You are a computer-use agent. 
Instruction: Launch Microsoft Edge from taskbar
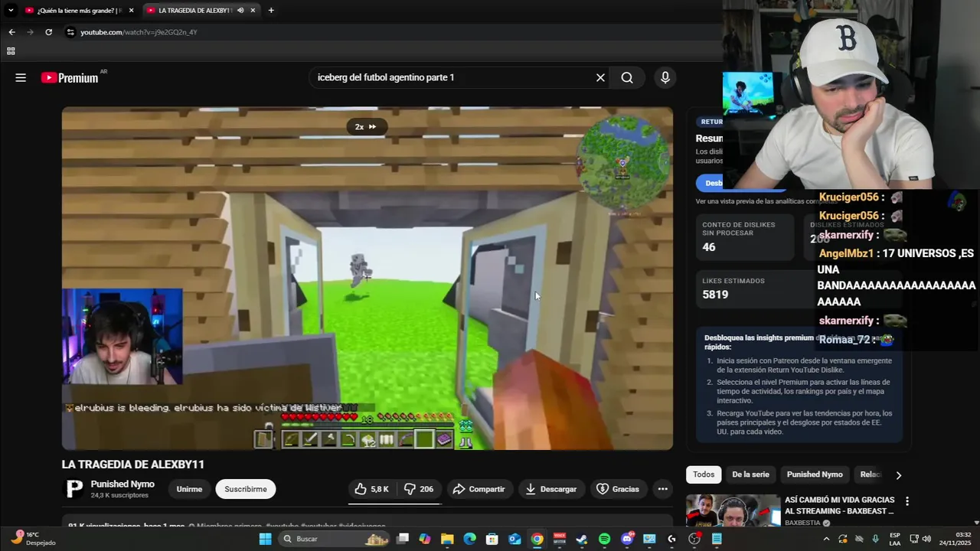tap(469, 539)
